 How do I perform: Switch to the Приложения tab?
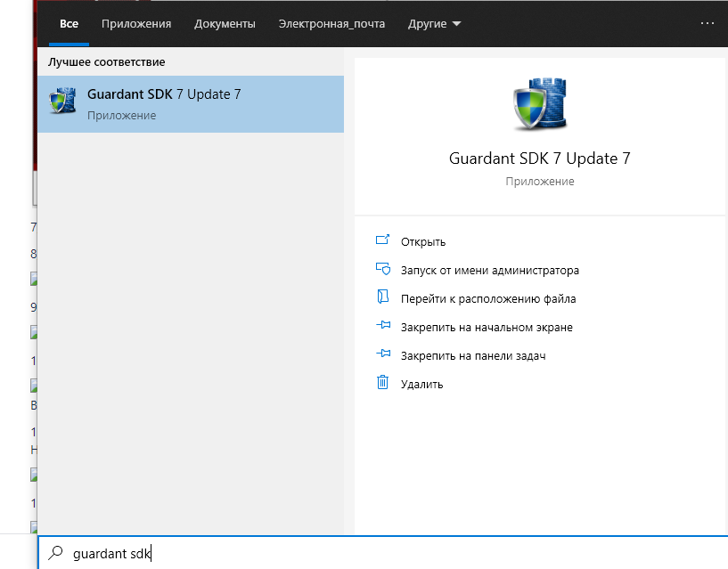[136, 24]
